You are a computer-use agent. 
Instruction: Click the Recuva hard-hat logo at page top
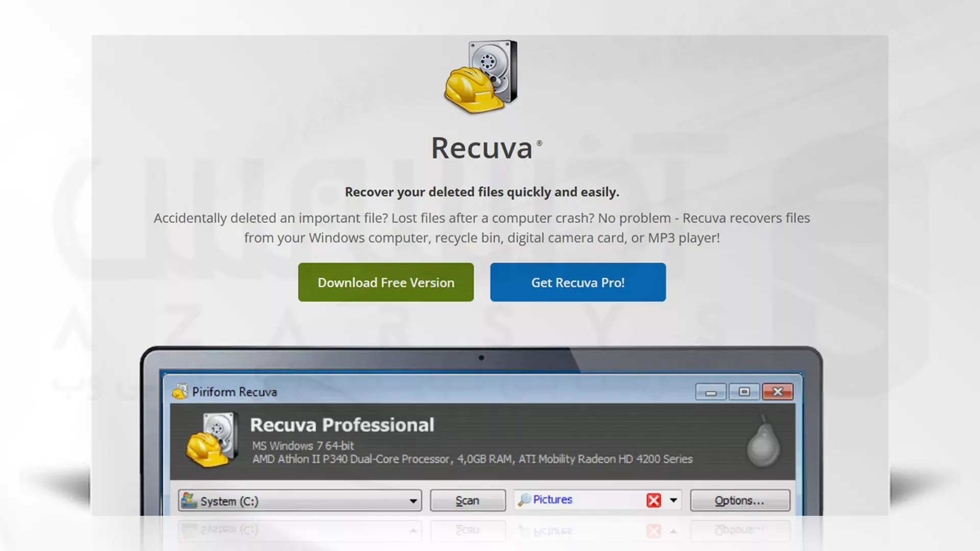pos(481,77)
